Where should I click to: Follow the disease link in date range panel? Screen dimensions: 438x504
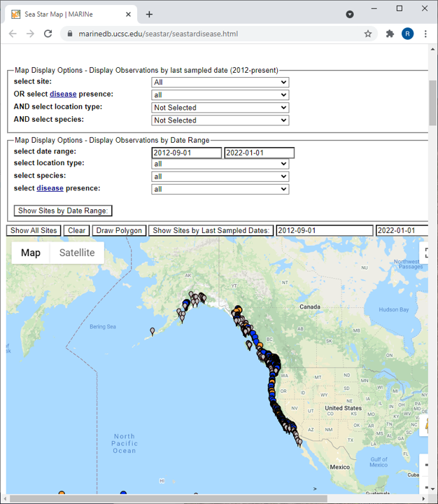click(x=50, y=188)
